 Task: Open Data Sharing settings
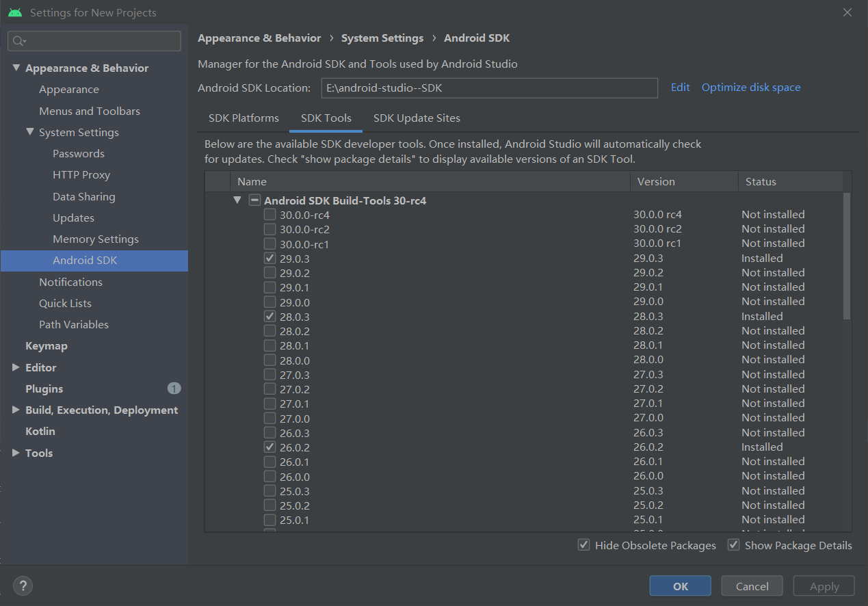coord(84,197)
